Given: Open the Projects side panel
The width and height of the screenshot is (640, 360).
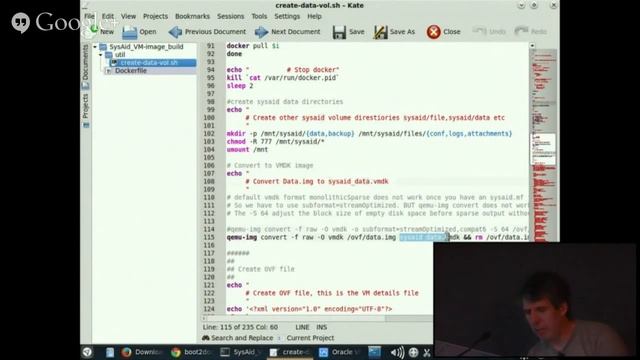Looking at the screenshot, I should coord(85,111).
